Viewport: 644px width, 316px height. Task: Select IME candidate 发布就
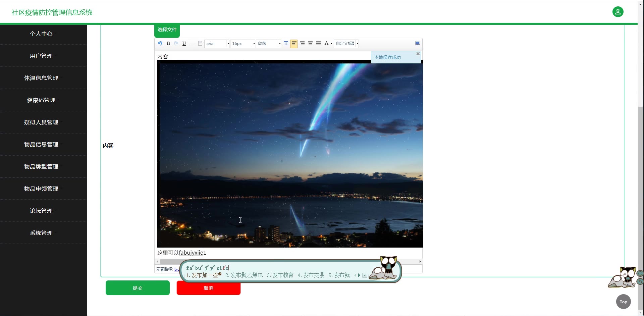pos(339,275)
